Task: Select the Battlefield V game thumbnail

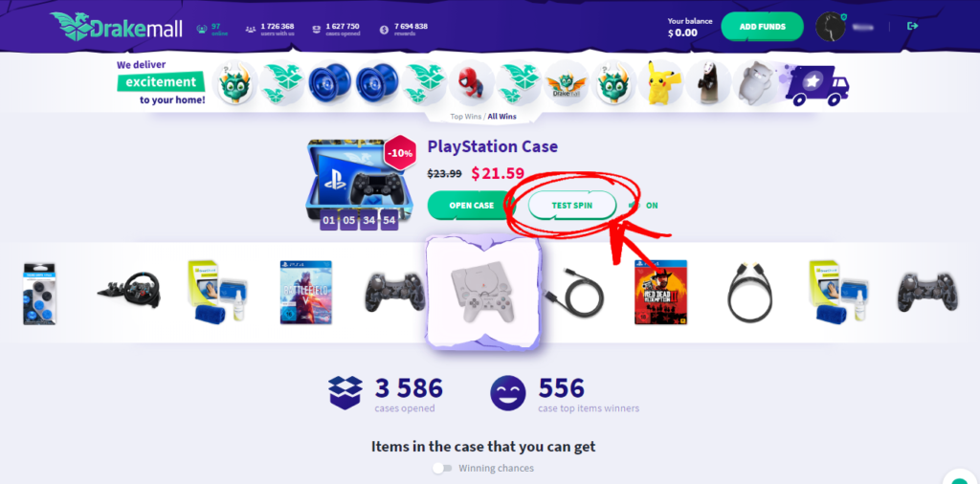Action: (305, 293)
